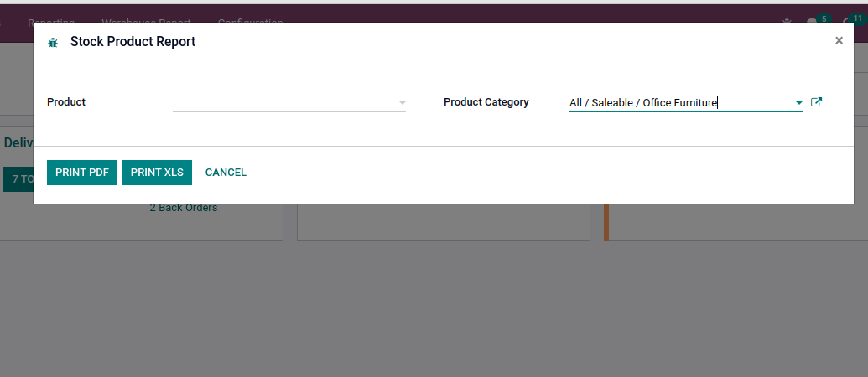The width and height of the screenshot is (868, 377).
Task: Expand the Product dropdown arrow
Action: click(x=402, y=103)
